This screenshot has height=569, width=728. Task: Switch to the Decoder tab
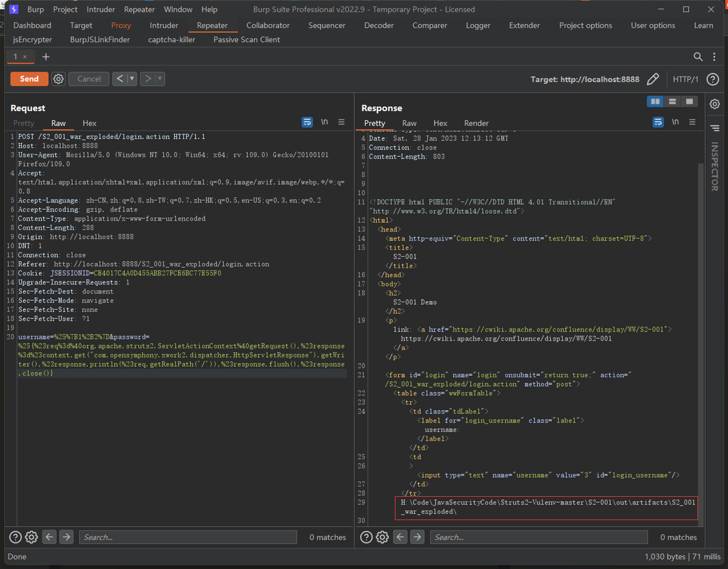[379, 25]
